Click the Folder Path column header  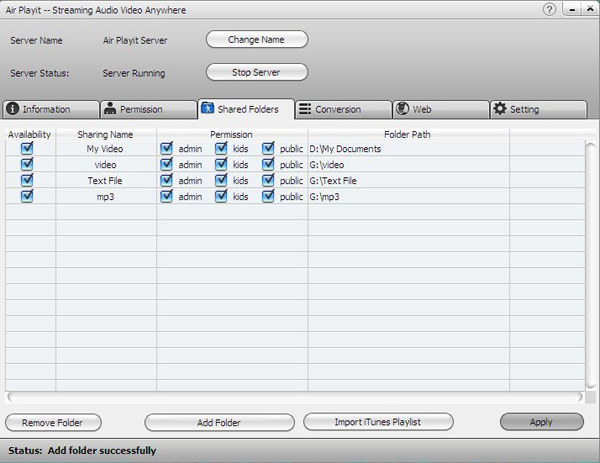click(408, 134)
